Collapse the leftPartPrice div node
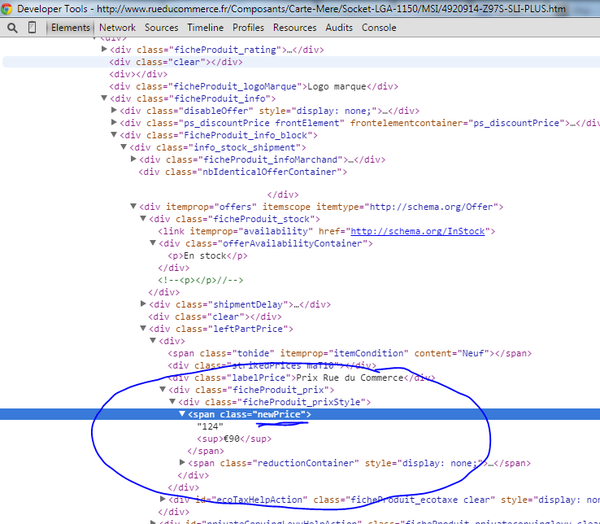This screenshot has width=600, height=524. point(143,328)
